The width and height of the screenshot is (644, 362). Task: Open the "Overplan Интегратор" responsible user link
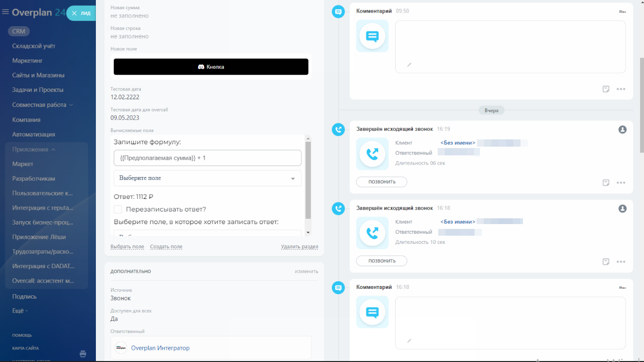(160, 348)
